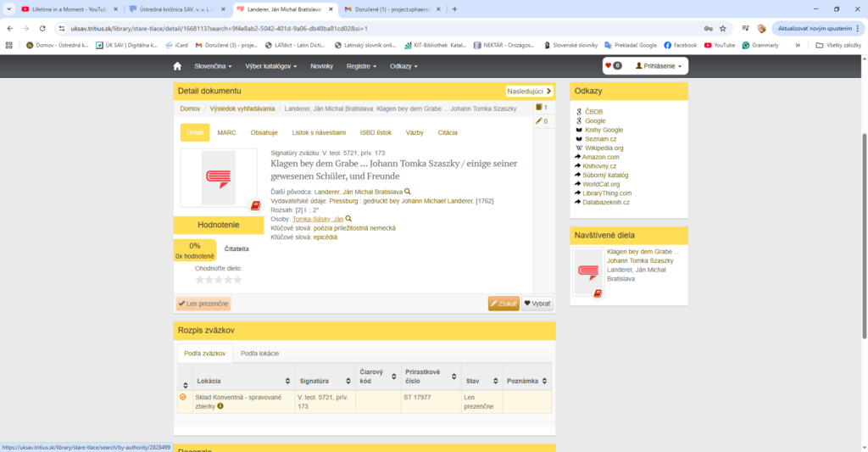Click the info icon beside Sklad Konventná location
This screenshot has height=452, width=868.
coord(220,406)
